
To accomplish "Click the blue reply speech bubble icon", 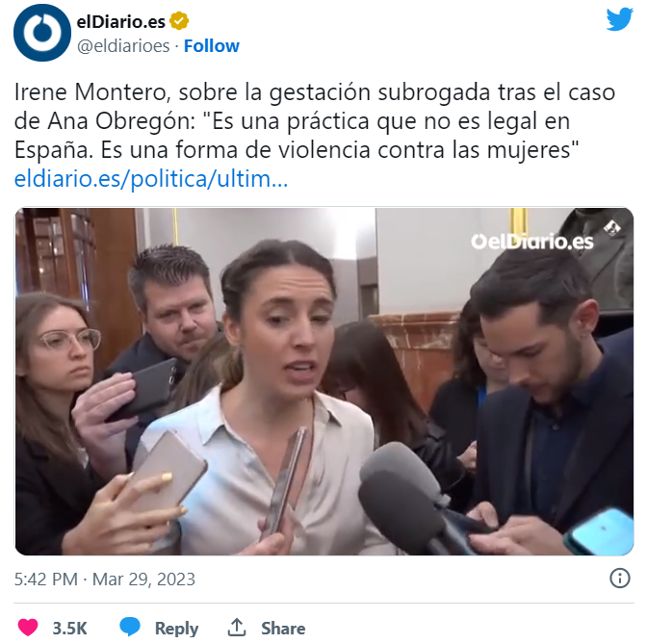I will click(x=130, y=627).
